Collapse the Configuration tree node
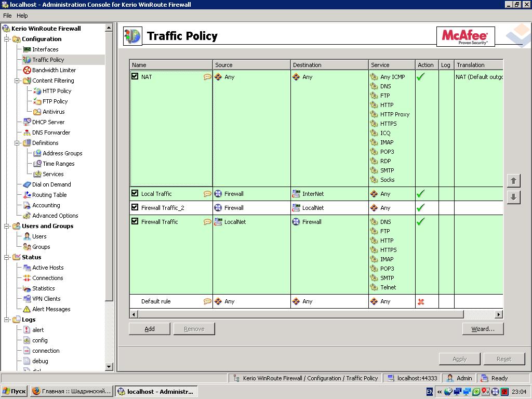The height and width of the screenshot is (399, 532). click(6, 39)
